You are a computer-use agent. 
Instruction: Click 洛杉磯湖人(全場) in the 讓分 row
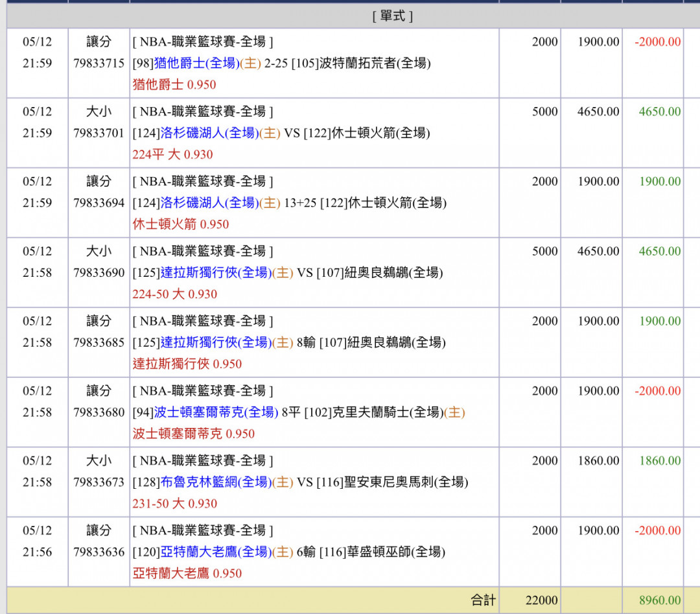point(209,203)
